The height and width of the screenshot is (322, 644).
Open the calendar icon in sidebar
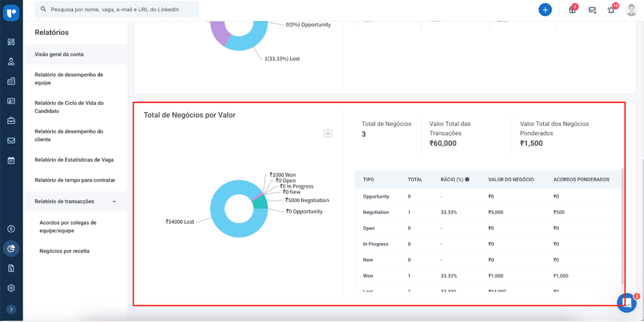[x=11, y=160]
